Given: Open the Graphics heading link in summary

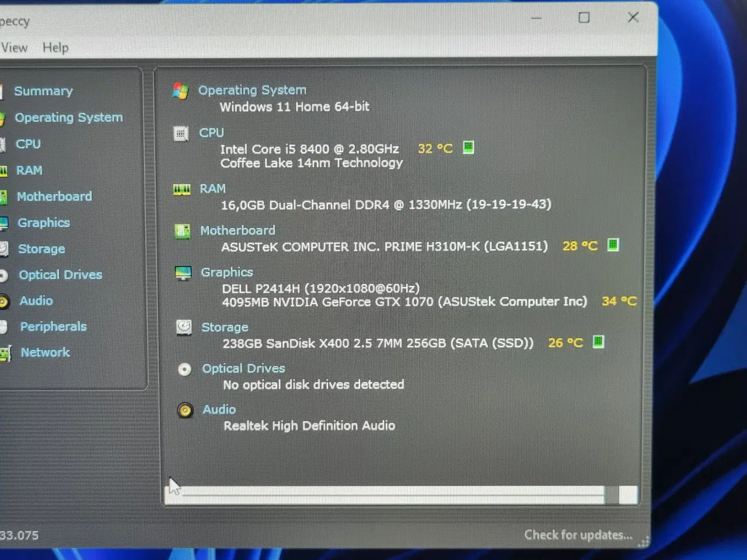Looking at the screenshot, I should click(227, 272).
